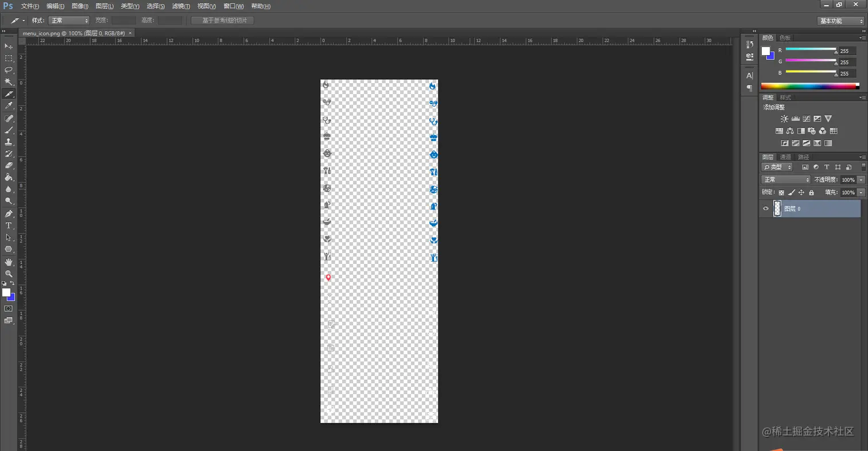Screen dimensions: 868x451
Task: Select the Healing Brush tool
Action: [9, 118]
